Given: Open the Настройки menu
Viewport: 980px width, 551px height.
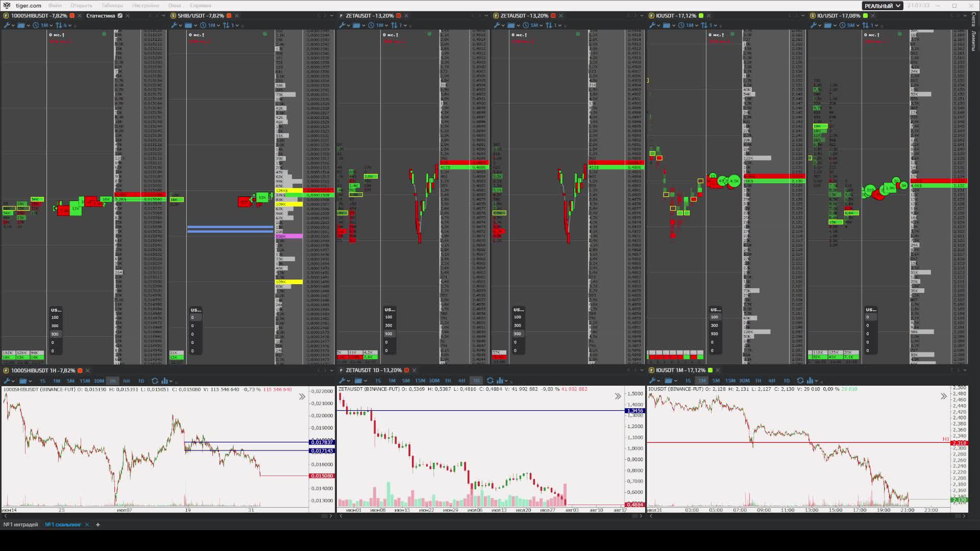Looking at the screenshot, I should pos(145,6).
